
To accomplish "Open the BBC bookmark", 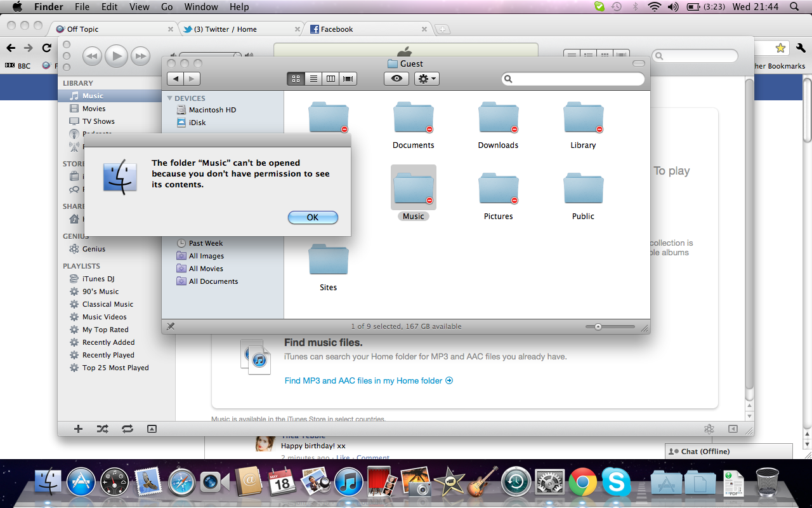I will click(18, 65).
